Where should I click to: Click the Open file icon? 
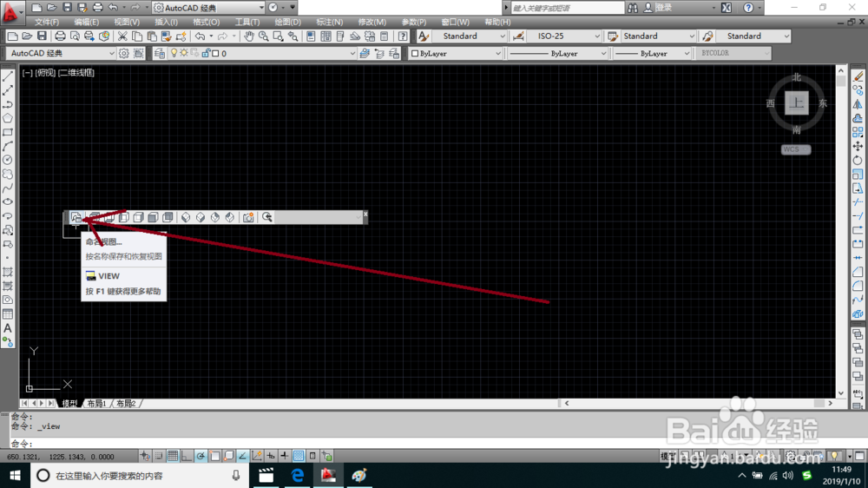pos(27,36)
